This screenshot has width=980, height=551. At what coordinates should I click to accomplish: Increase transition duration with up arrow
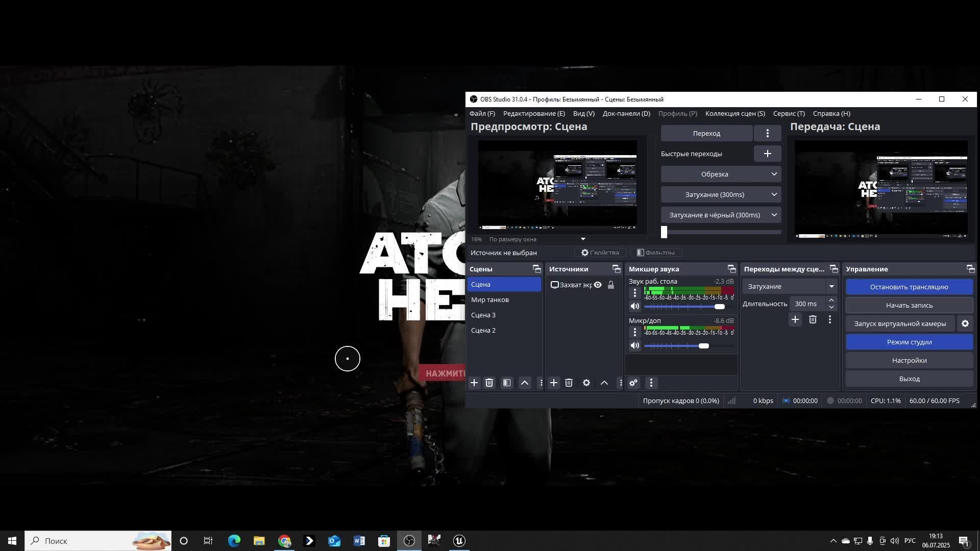[x=831, y=300]
